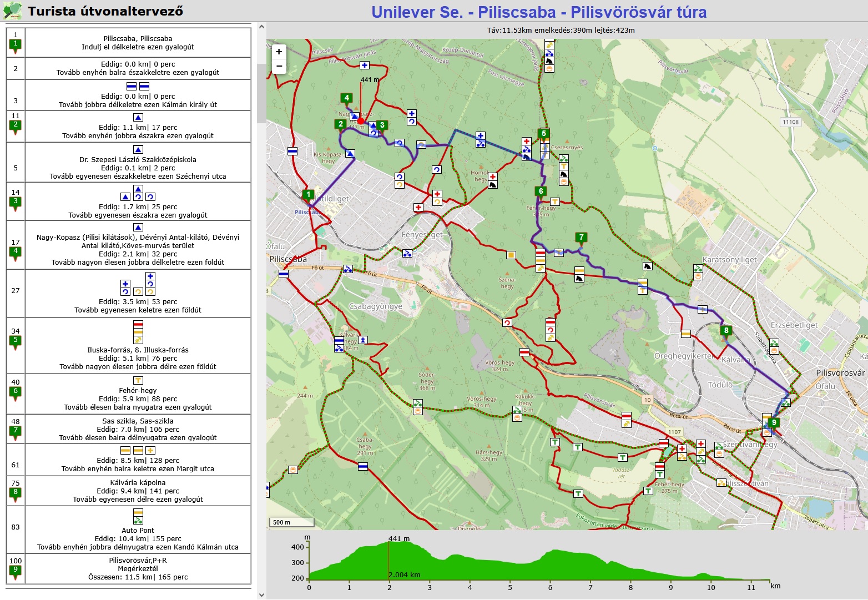Click green end marker 9 on the map
The width and height of the screenshot is (868, 600).
tap(773, 423)
